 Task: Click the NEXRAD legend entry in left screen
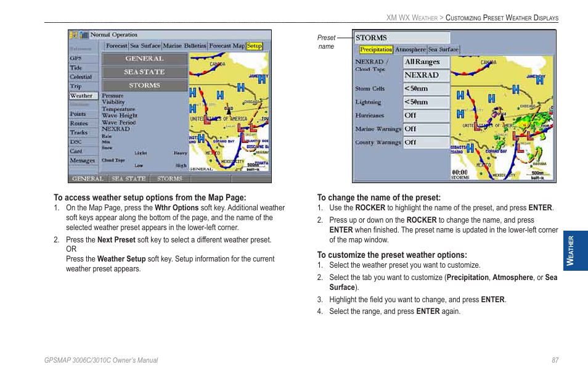click(x=115, y=129)
